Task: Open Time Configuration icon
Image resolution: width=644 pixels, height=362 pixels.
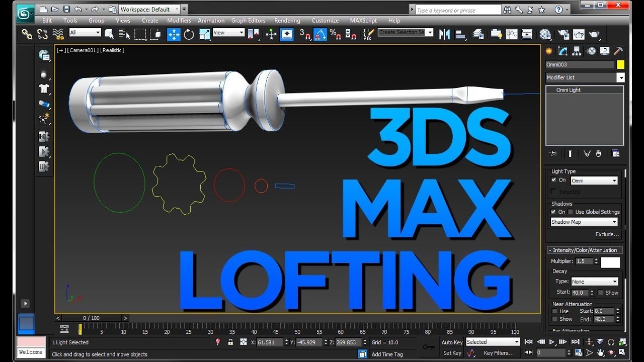Action: pos(578,353)
